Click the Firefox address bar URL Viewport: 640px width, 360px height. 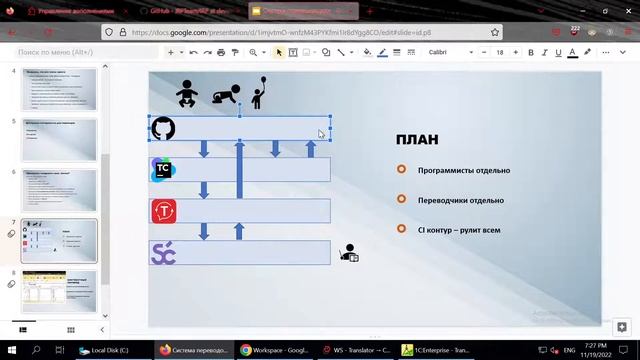(281, 32)
